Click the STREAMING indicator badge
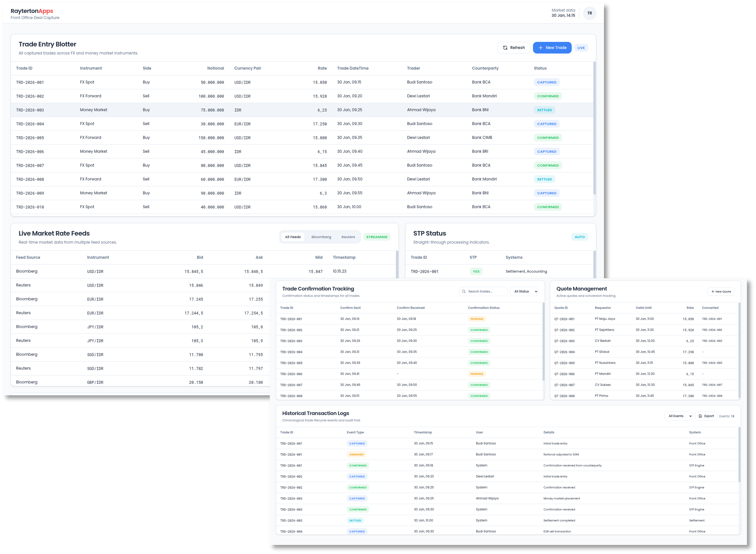The height and width of the screenshot is (554, 756). coord(377,237)
